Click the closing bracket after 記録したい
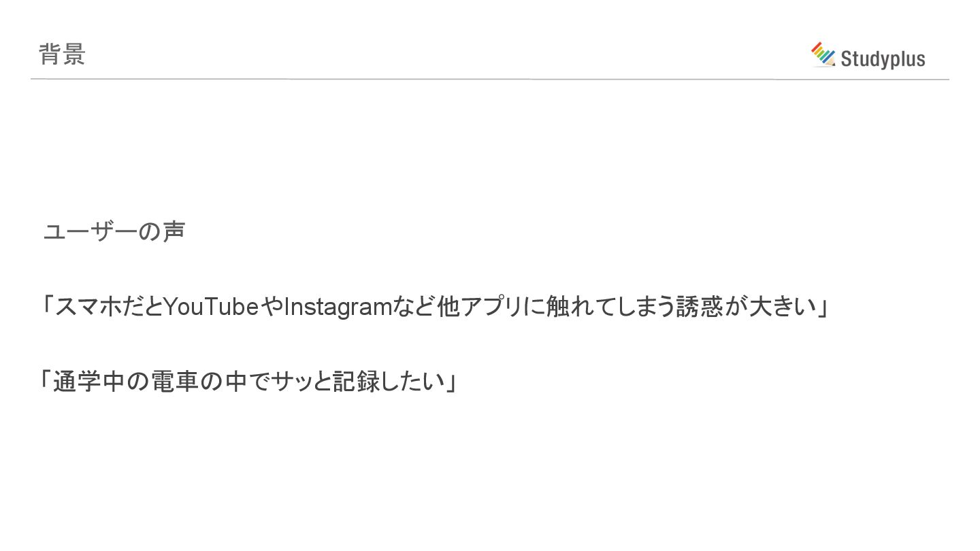Viewport: 980px width, 551px height. tap(452, 384)
